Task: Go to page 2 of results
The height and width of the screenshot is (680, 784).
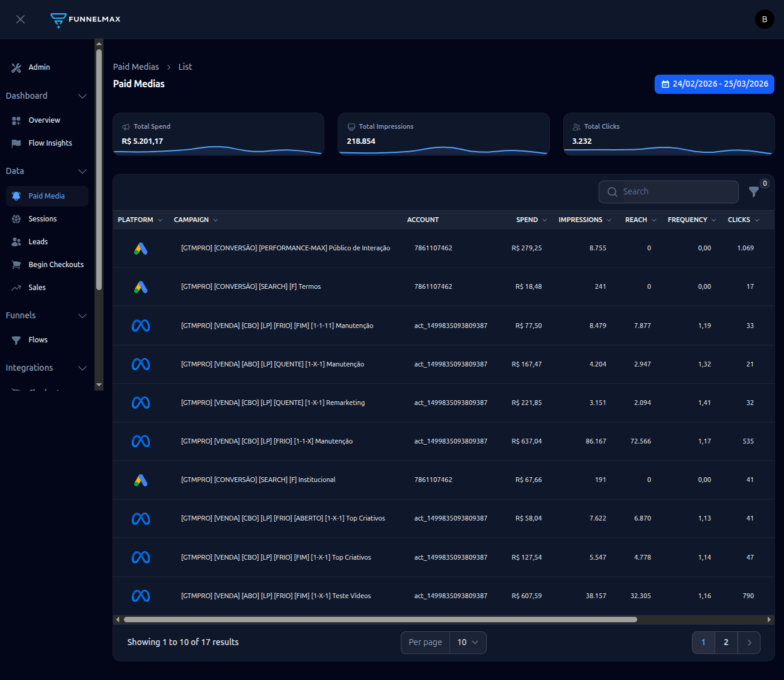Action: [x=726, y=642]
